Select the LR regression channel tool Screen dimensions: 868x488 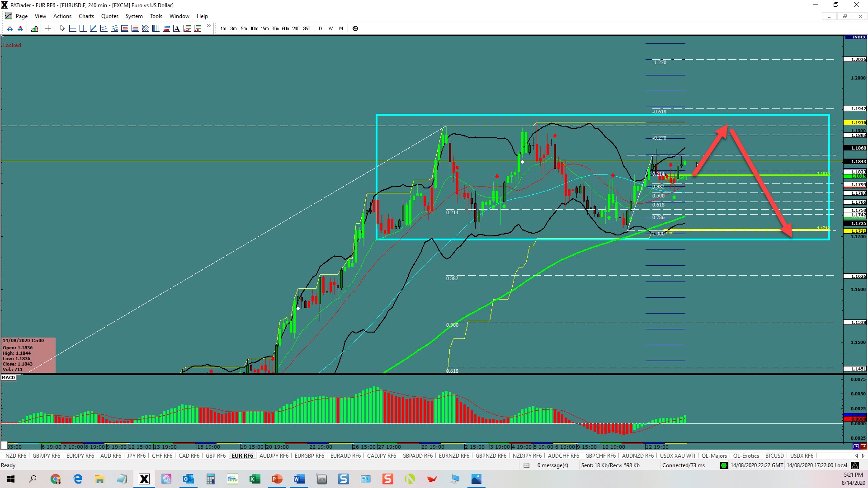(x=114, y=28)
